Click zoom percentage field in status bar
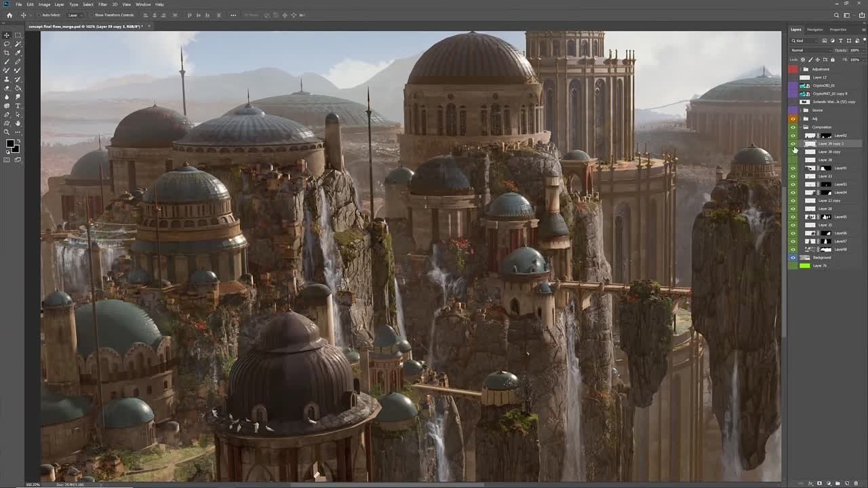 (x=32, y=485)
